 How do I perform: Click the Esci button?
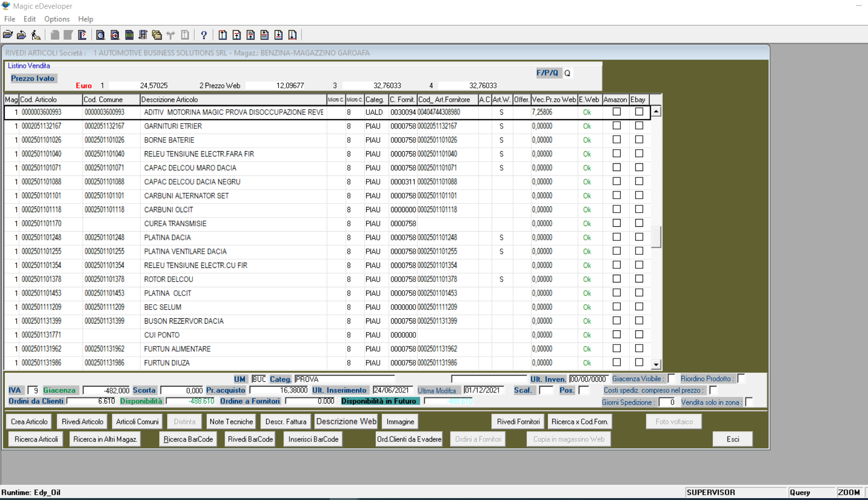[733, 439]
